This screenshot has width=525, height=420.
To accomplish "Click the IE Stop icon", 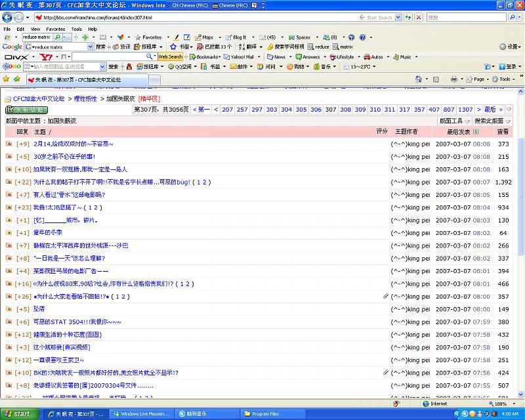I will [x=419, y=17].
